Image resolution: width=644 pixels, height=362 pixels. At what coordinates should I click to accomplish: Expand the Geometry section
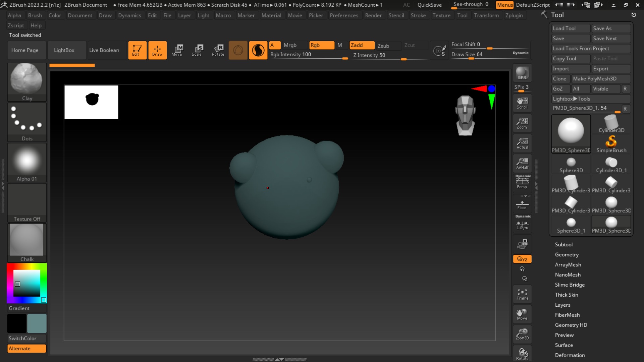pos(567,255)
